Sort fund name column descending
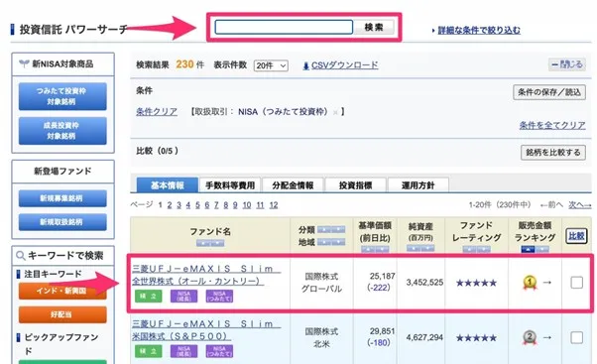Screen dimensions: 597x364 click(217, 243)
